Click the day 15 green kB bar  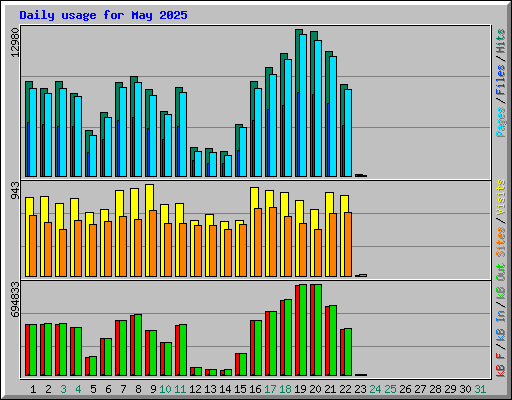click(243, 365)
